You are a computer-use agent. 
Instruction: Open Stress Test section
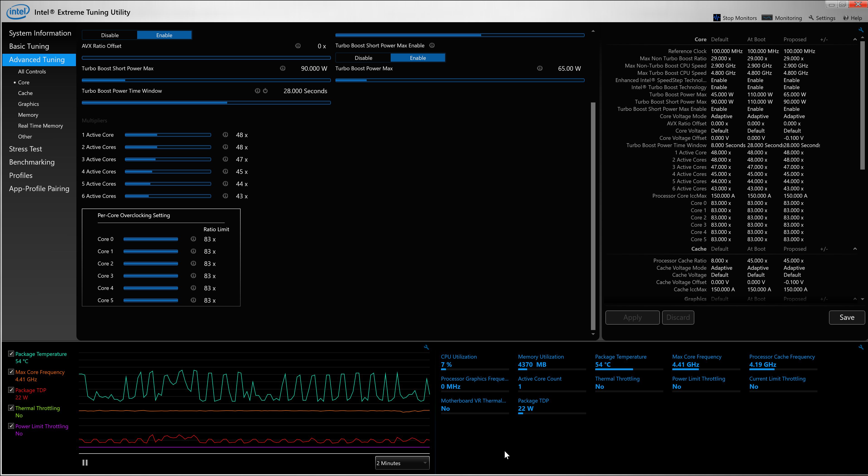[26, 149]
